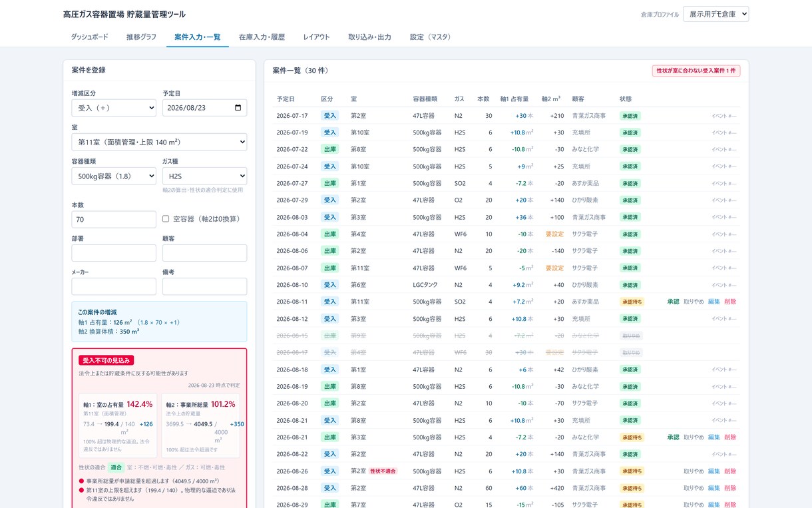Focus the 部署 input field
The width and height of the screenshot is (812, 508).
(114, 253)
